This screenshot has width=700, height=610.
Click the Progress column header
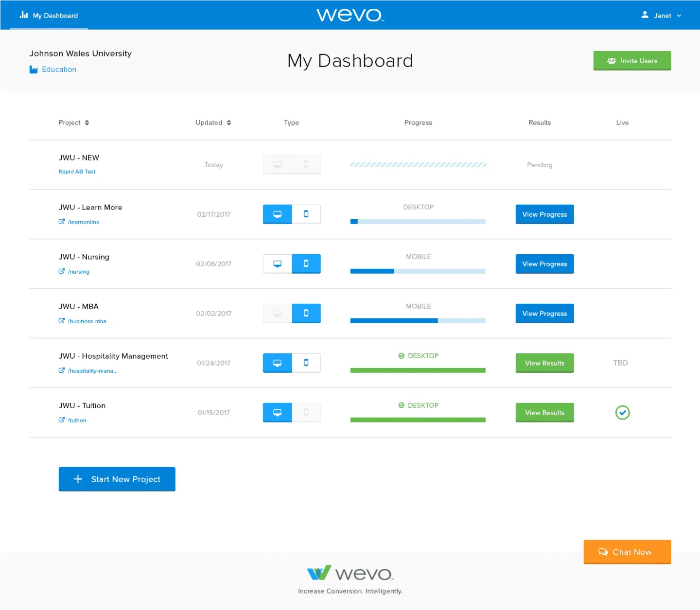click(x=418, y=122)
